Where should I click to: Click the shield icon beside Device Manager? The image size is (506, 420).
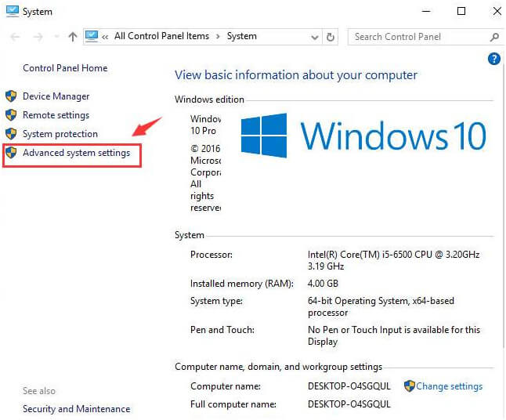pos(11,96)
